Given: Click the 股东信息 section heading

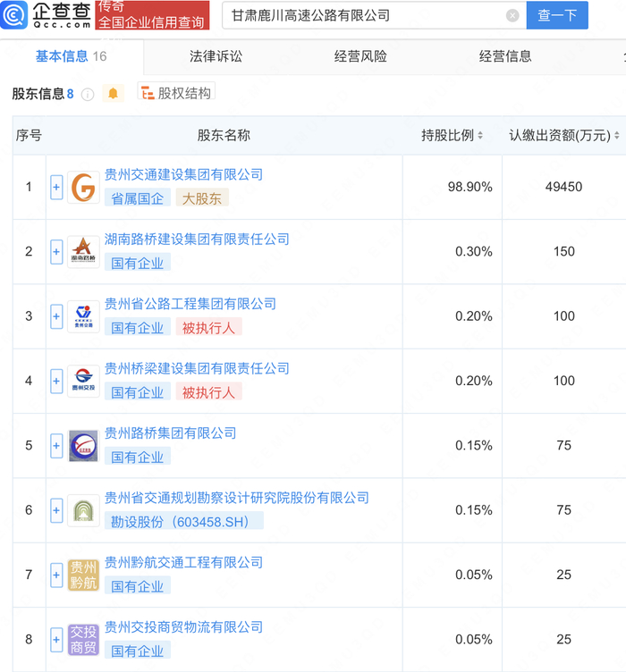Looking at the screenshot, I should pos(38,94).
